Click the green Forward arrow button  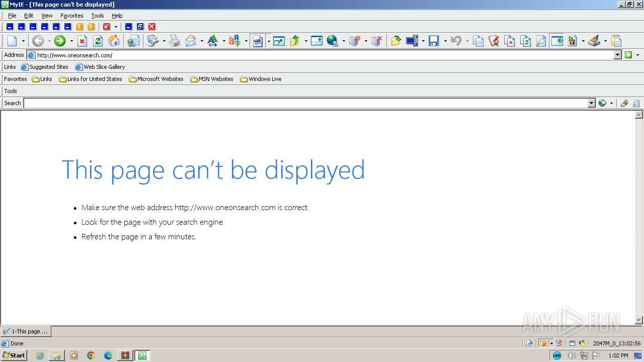60,41
